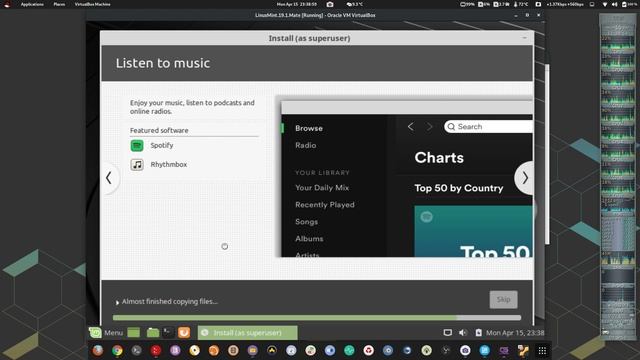Click the Songs entry in Spotify preview

pos(307,222)
